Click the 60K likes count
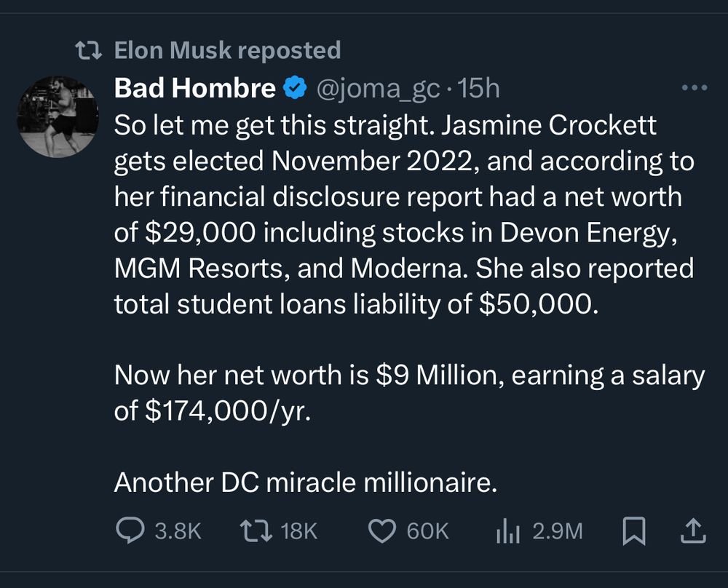Viewport: 728px width, 588px height. pos(428,531)
